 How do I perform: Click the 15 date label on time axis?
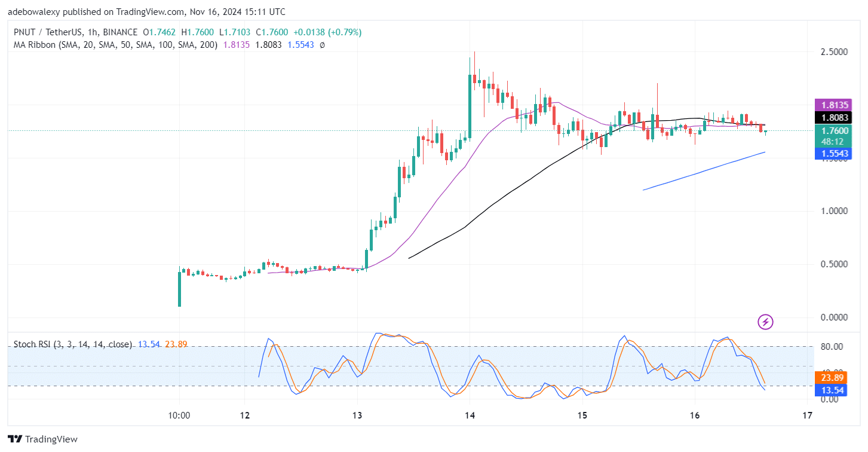583,416
